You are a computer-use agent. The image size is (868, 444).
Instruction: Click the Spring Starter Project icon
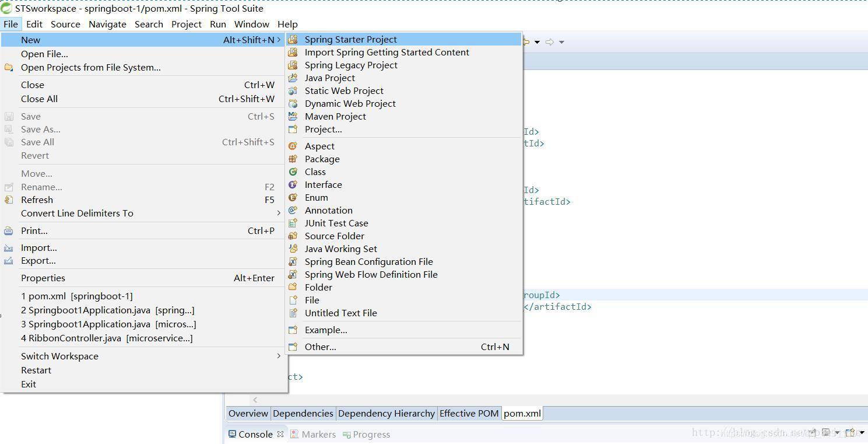(x=293, y=40)
